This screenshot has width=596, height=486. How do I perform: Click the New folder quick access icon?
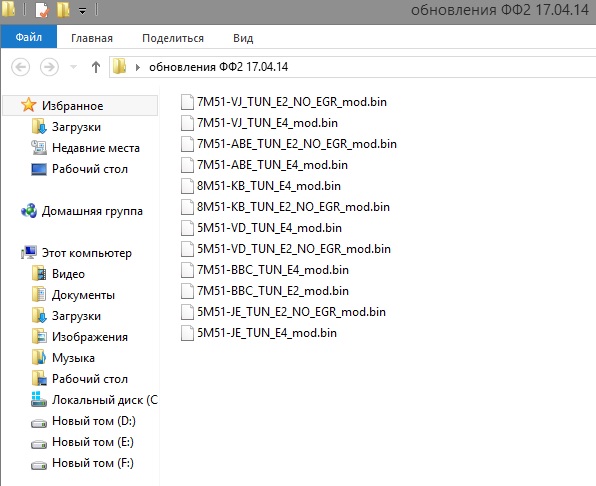coord(63,9)
